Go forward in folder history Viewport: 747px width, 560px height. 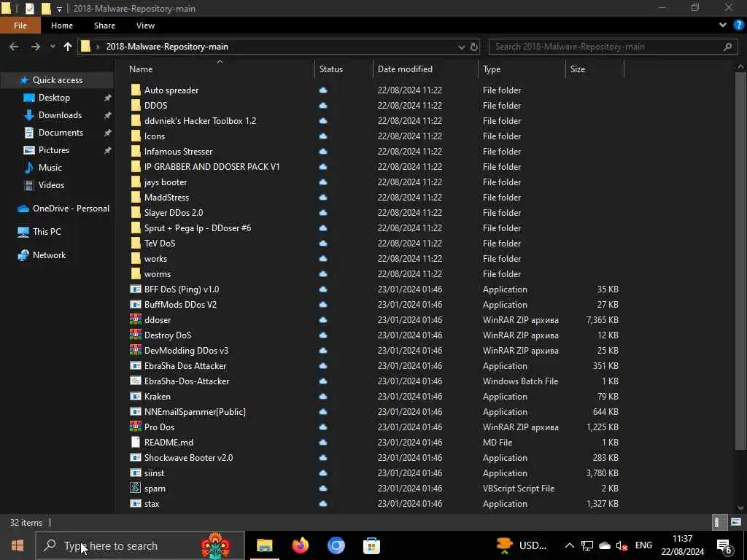(x=35, y=47)
